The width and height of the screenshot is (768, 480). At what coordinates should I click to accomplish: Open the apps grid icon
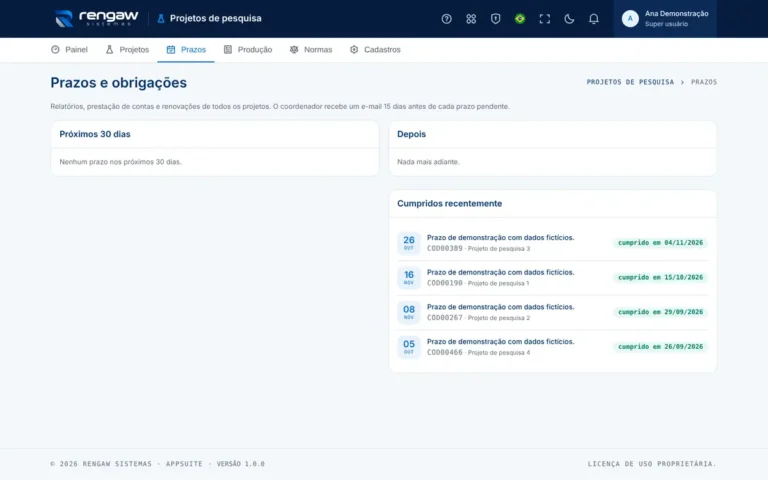(471, 19)
